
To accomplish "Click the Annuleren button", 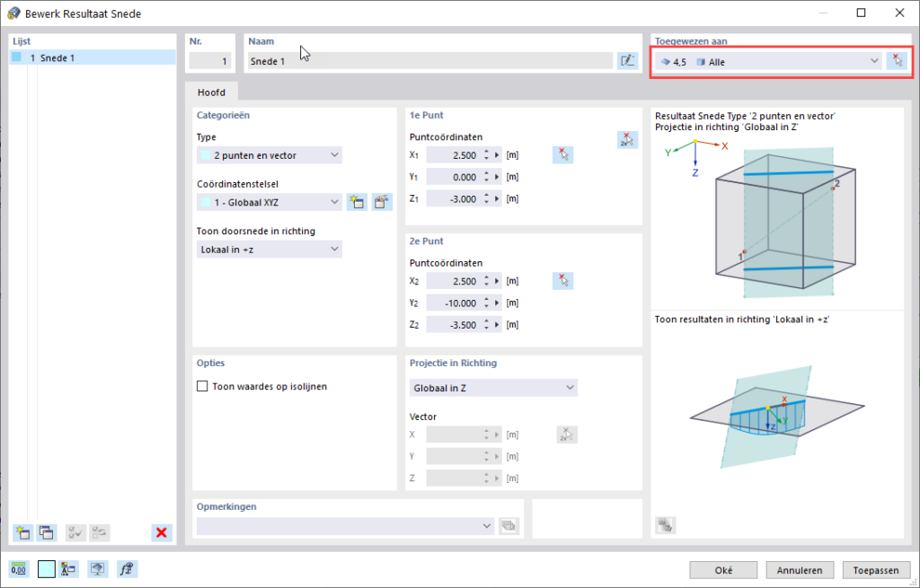I will pyautogui.click(x=800, y=570).
